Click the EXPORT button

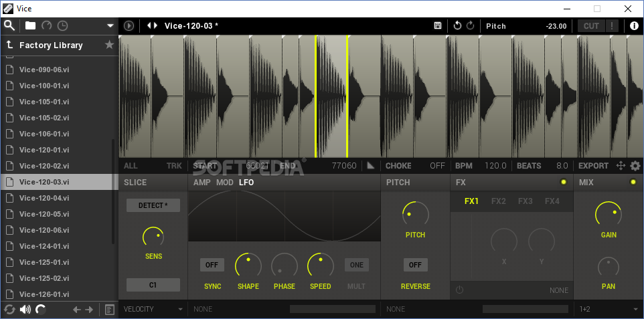coord(593,166)
